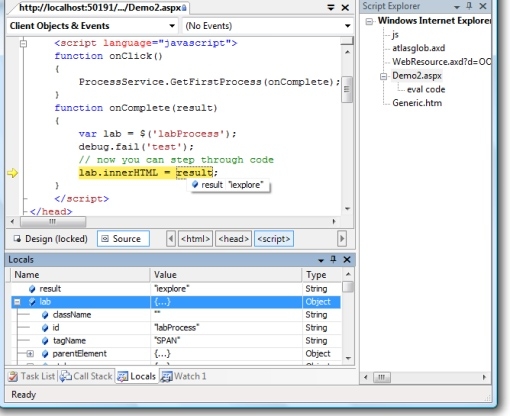
Task: Click the Name column header in Locals
Action: [80, 275]
